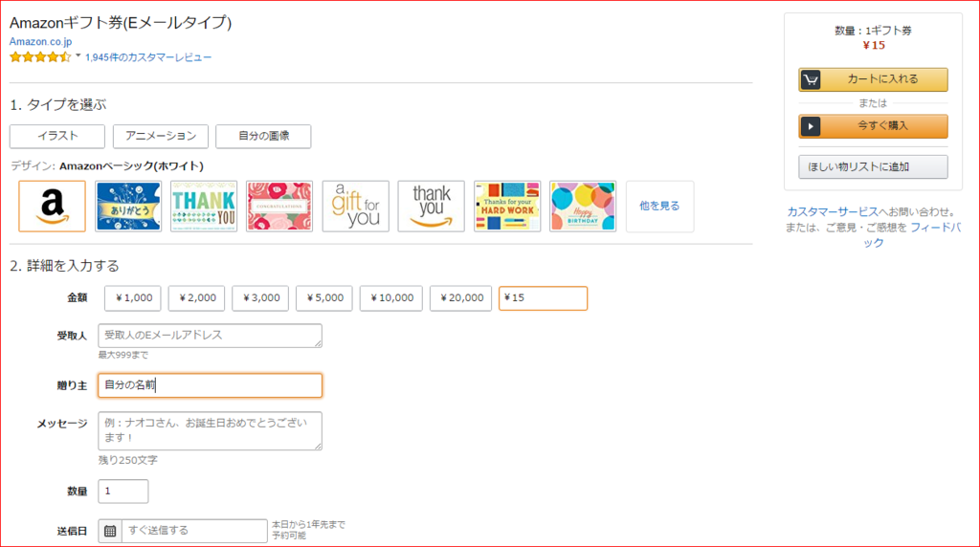The height and width of the screenshot is (547, 980).
Task: Click the 贈り主 sender name field
Action: click(x=210, y=385)
